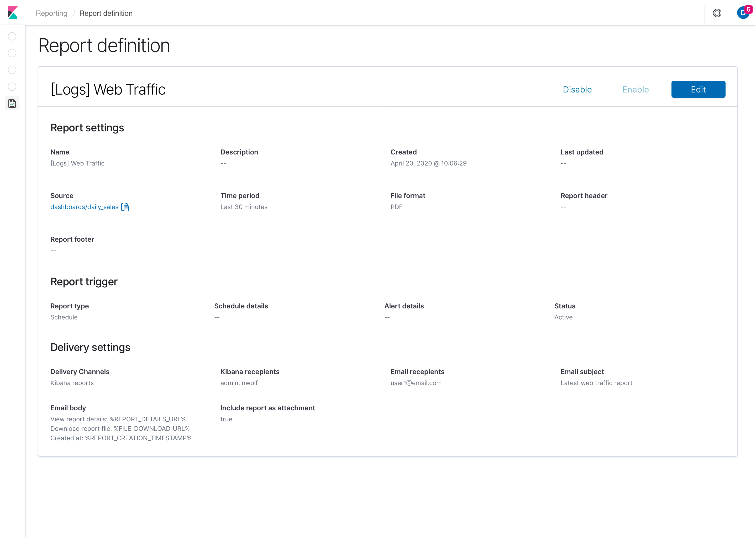Open the help lifebuoy icon

pyautogui.click(x=717, y=13)
